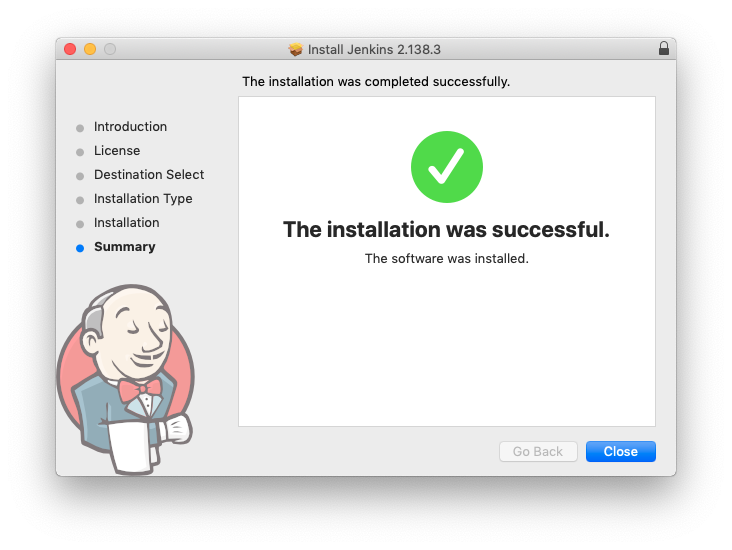
Task: Click the green success checkmark icon
Action: click(x=447, y=167)
